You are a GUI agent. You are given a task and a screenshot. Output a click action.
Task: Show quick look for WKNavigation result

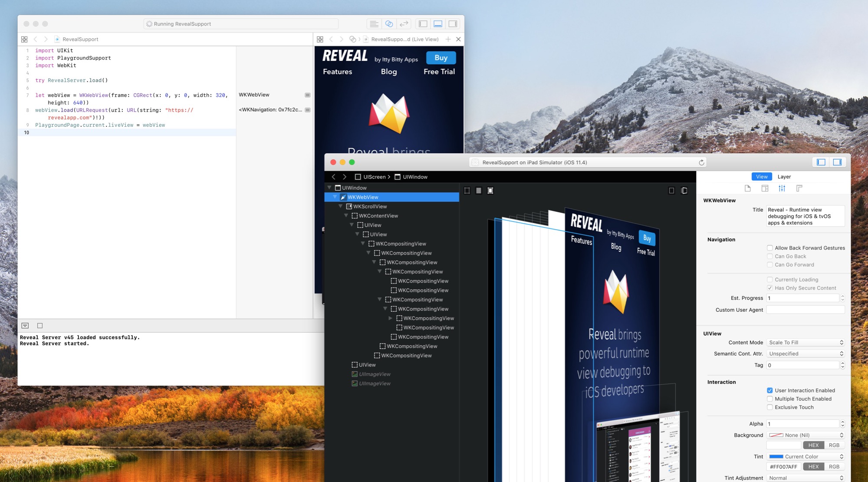click(x=307, y=110)
